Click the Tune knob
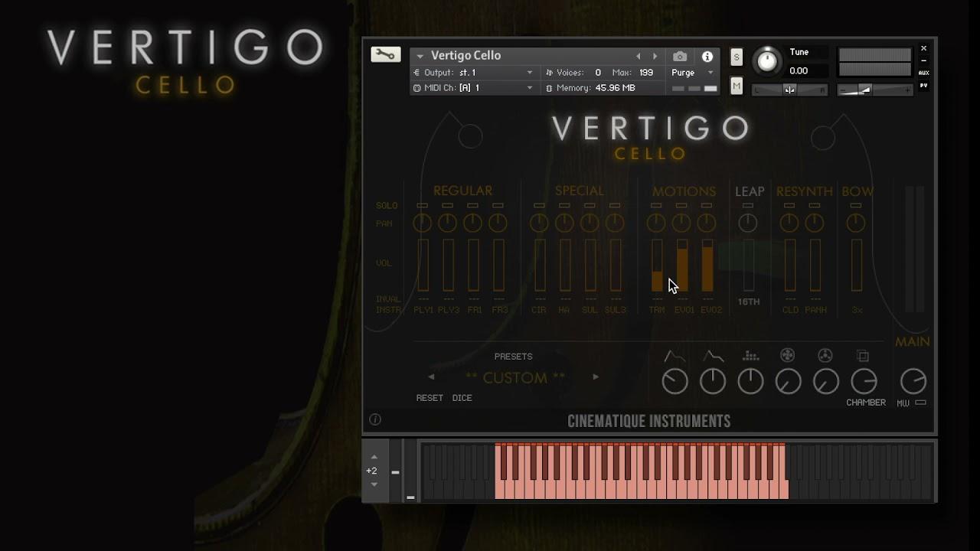Screen dimensions: 980x551 tap(766, 60)
